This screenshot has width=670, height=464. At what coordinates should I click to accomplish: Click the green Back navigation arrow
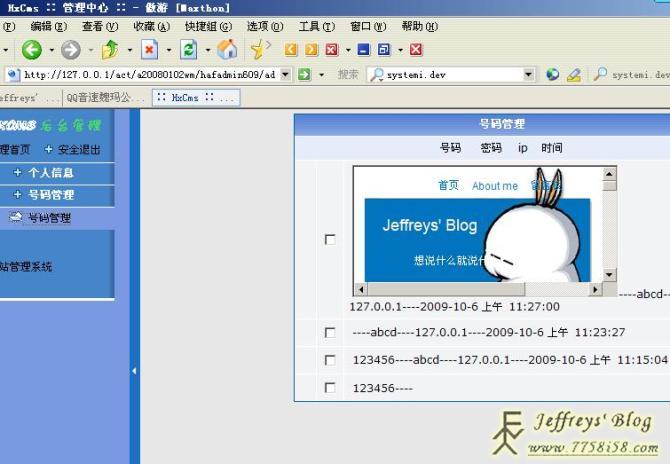(32, 49)
